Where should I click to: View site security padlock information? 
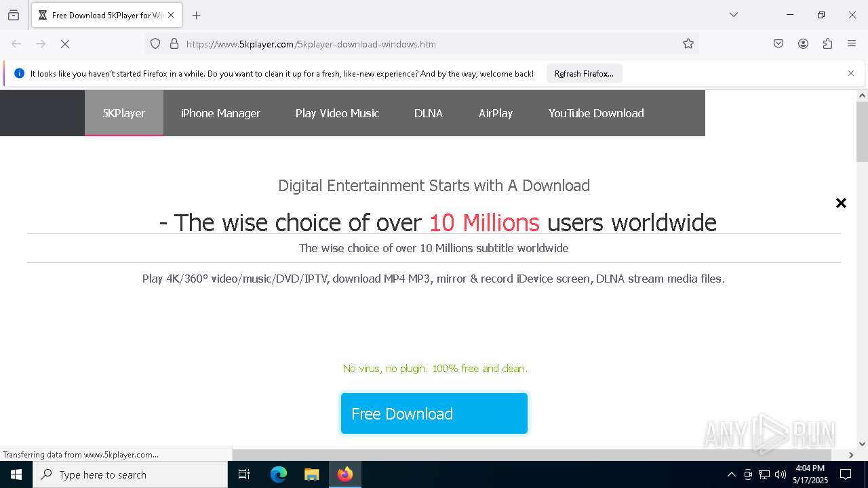click(174, 44)
